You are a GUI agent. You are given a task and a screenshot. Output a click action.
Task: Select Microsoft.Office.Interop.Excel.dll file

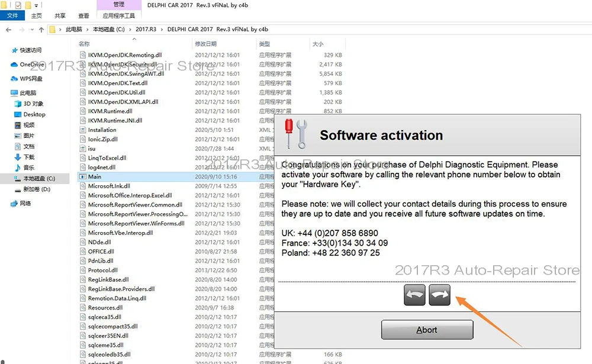point(130,195)
